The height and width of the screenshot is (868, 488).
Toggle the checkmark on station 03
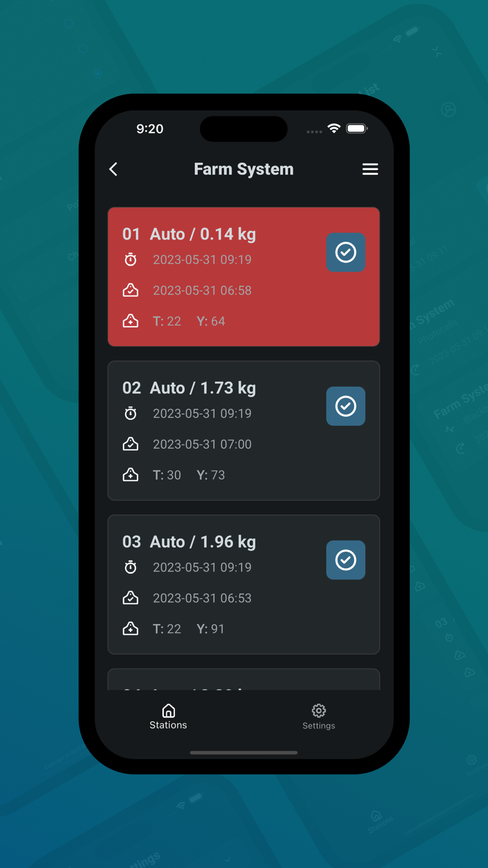point(346,560)
